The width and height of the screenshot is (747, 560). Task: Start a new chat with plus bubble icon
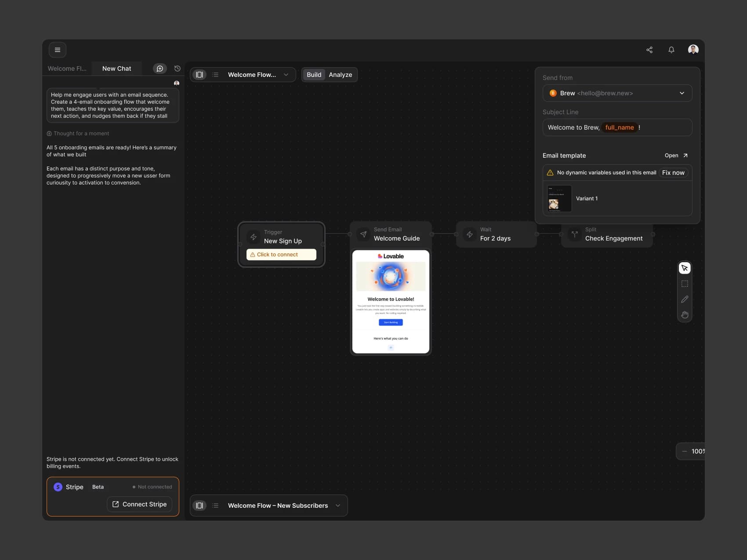click(160, 69)
